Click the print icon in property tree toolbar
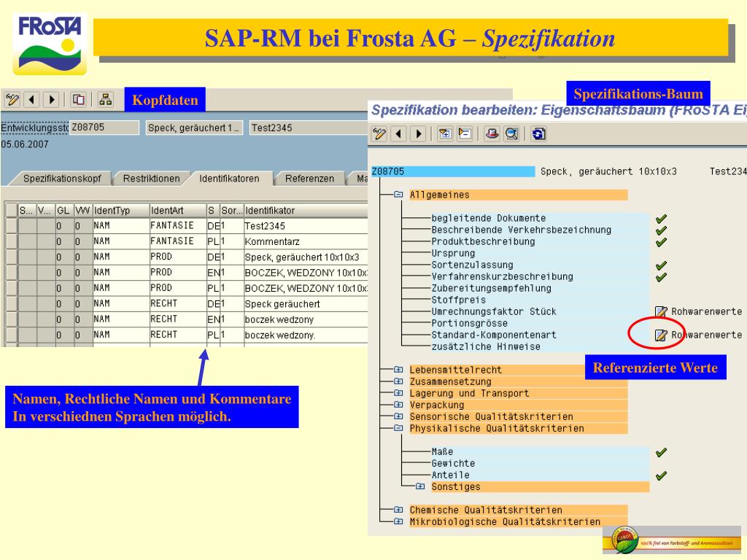The width and height of the screenshot is (747, 560). coord(492,135)
